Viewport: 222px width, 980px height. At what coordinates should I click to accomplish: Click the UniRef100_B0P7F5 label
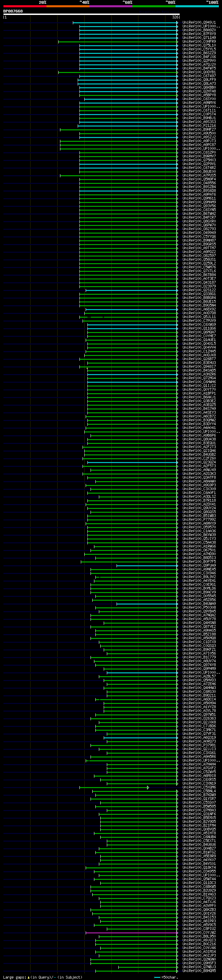pyautogui.click(x=199, y=561)
